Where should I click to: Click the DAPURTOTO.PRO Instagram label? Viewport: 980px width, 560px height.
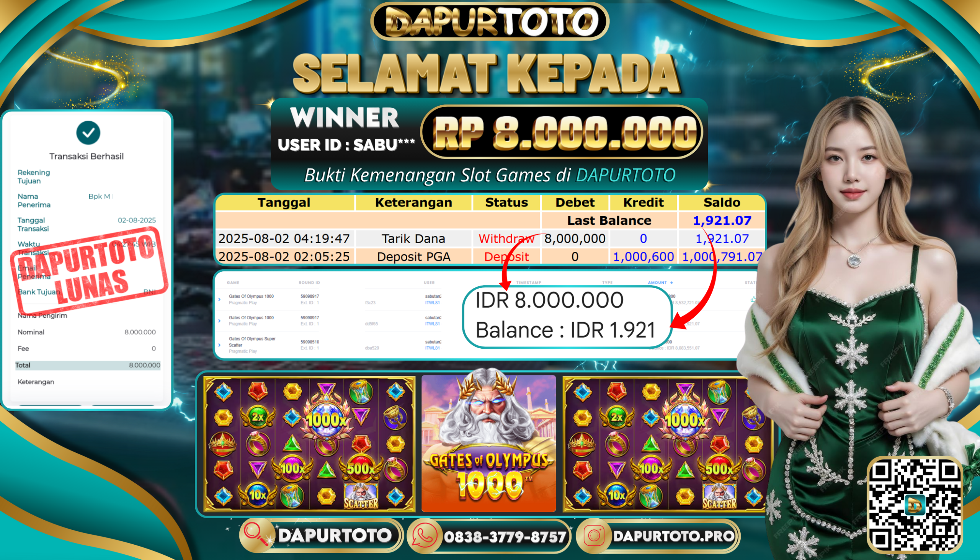point(673,536)
